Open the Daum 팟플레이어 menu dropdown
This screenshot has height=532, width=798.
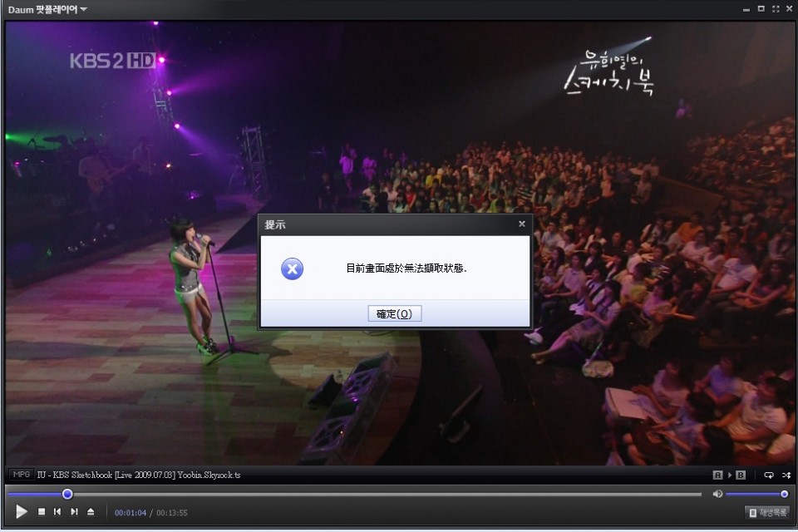pyautogui.click(x=47, y=10)
